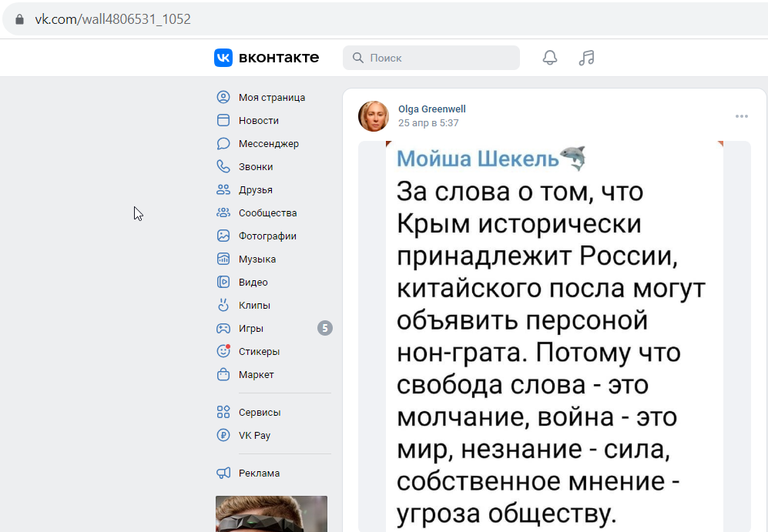
Task: Click the browser address bar URL
Action: (112, 19)
